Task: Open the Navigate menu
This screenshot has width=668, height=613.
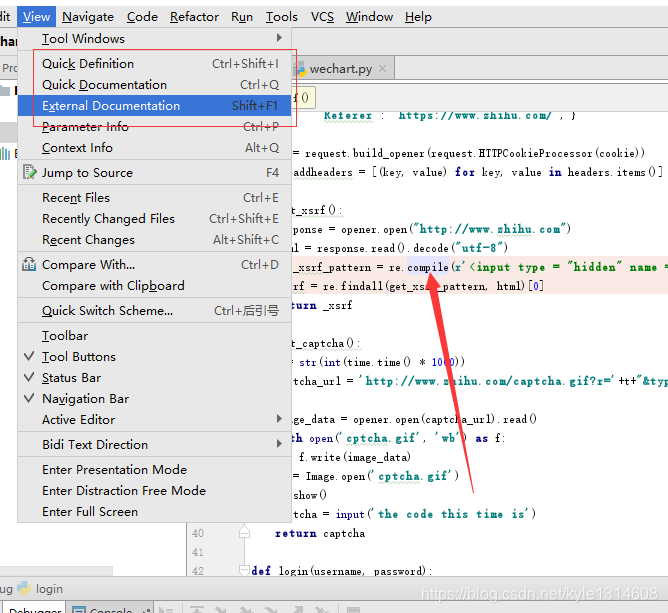Action: coord(88,17)
